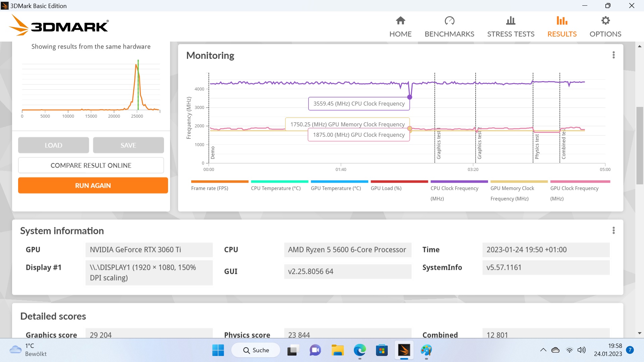The width and height of the screenshot is (644, 362).
Task: Open the BENCHMARKS tab
Action: tap(449, 27)
